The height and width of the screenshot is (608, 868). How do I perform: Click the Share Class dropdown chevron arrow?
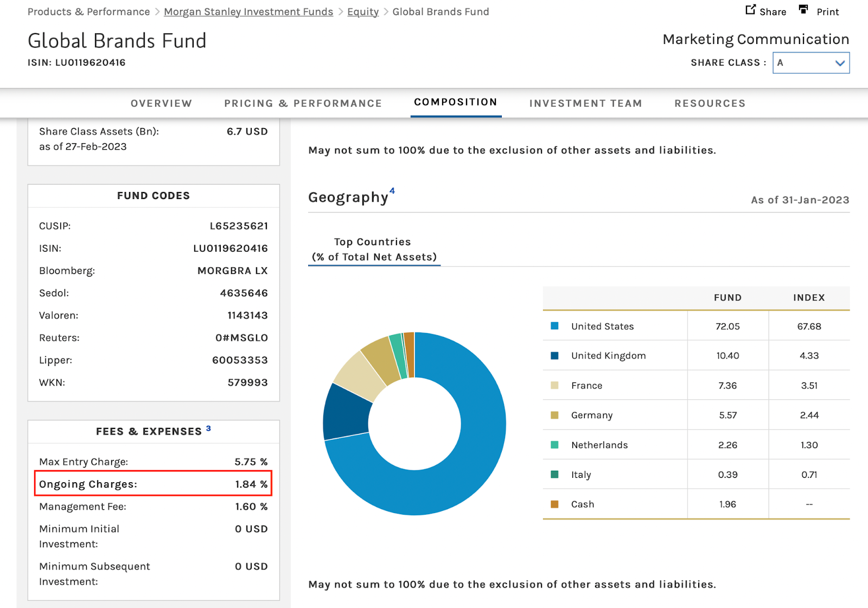(840, 63)
